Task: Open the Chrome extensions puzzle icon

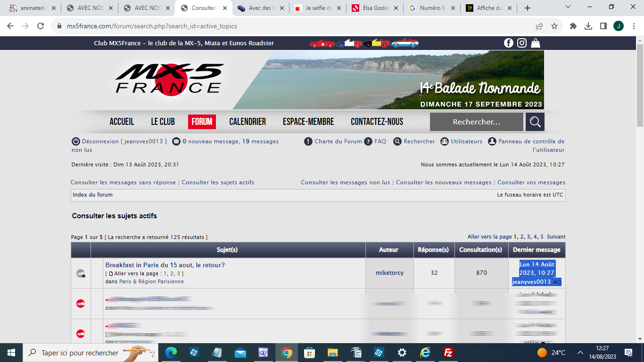Action: click(x=573, y=26)
